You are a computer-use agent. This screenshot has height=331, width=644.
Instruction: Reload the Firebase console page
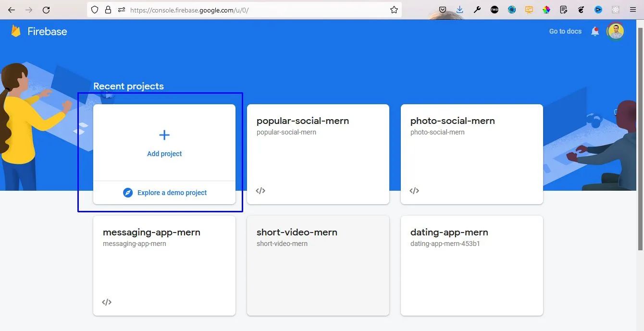pyautogui.click(x=46, y=10)
